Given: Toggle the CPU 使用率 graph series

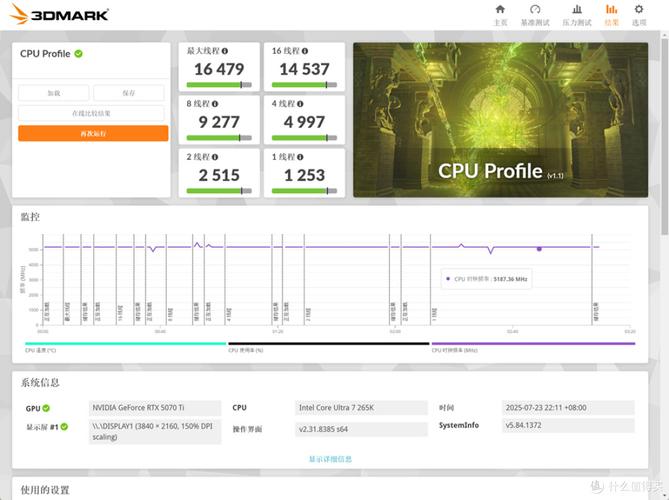Looking at the screenshot, I should 328,346.
